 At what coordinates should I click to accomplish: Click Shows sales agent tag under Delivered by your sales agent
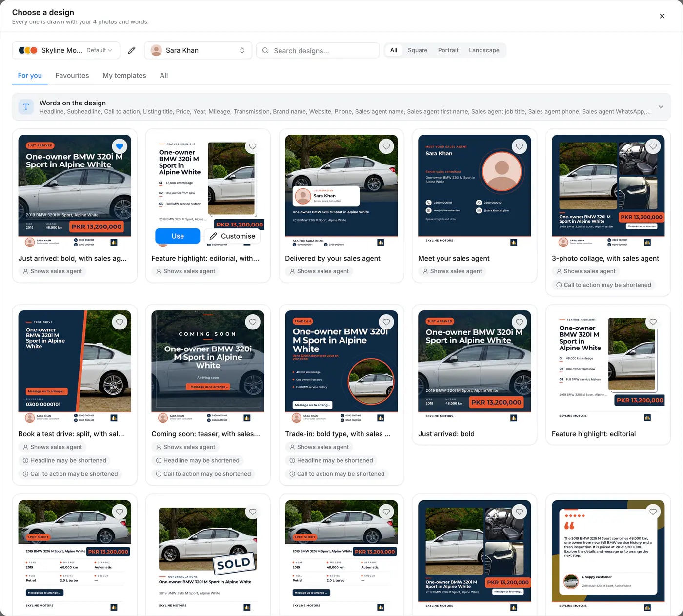[x=319, y=271]
